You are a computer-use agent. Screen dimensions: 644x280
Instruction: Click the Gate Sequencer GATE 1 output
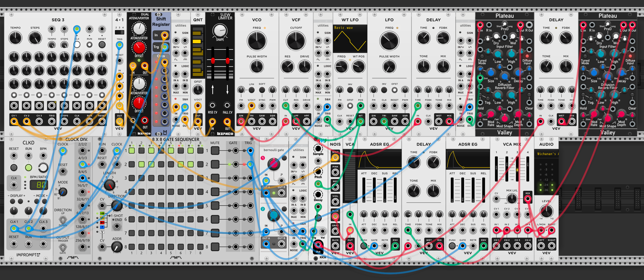pyautogui.click(x=236, y=150)
